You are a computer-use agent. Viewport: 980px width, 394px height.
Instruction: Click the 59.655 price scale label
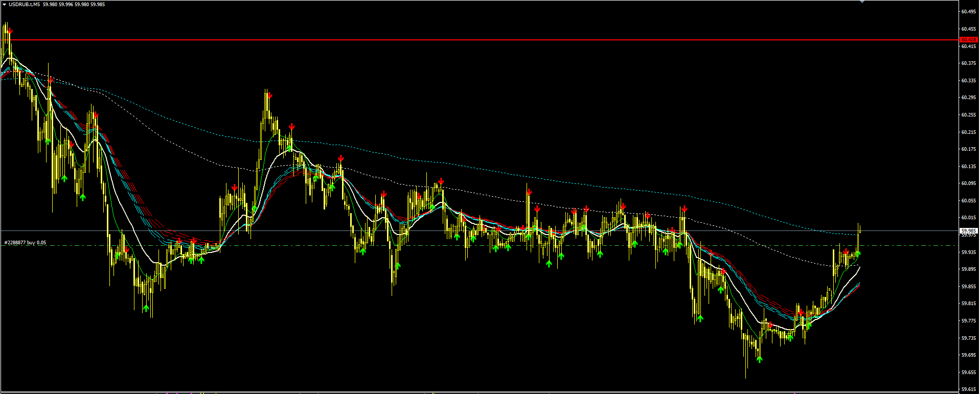pyautogui.click(x=968, y=372)
